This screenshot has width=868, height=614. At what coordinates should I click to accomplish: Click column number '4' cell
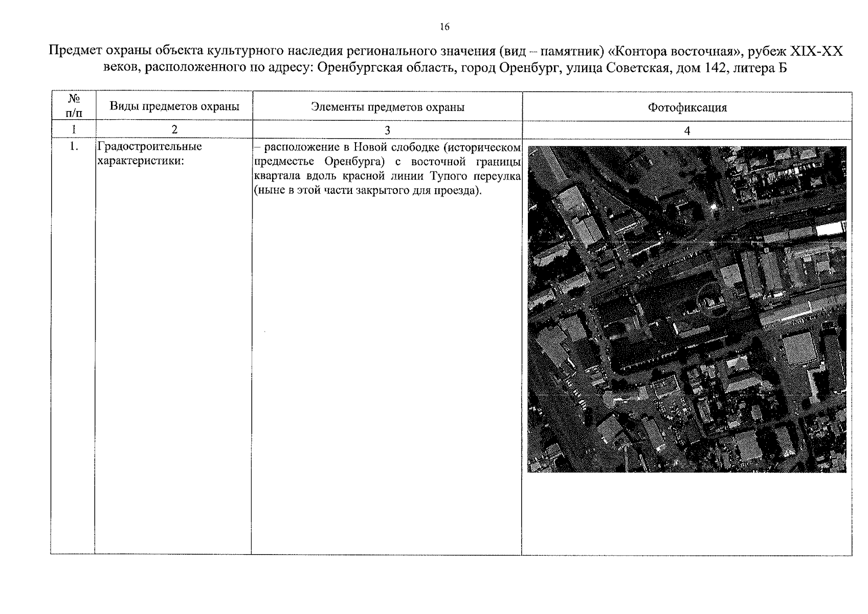[x=687, y=130]
